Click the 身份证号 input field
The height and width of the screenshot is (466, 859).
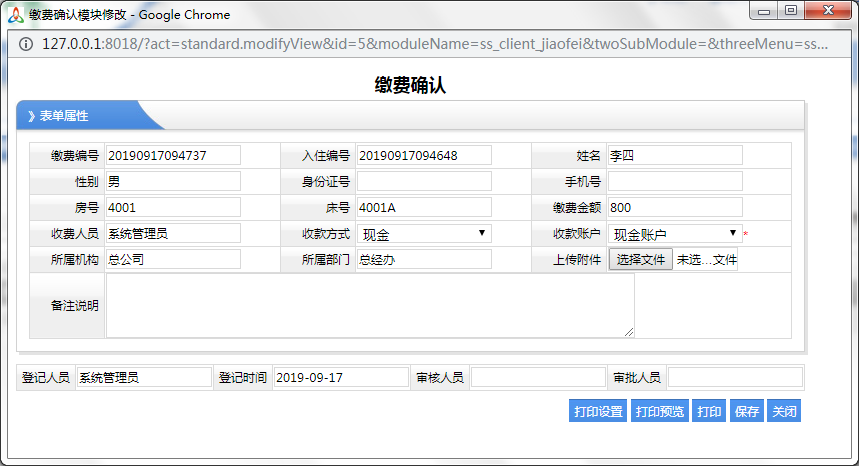pyautogui.click(x=424, y=181)
